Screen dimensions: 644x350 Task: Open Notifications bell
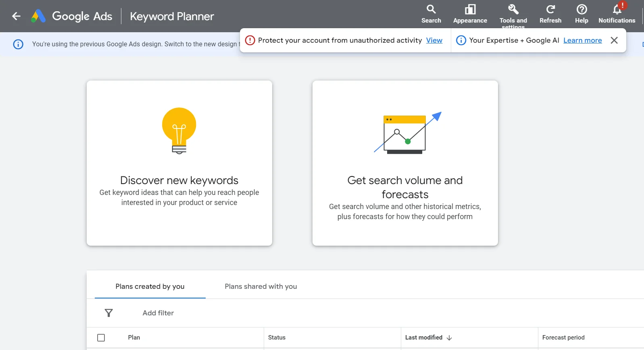[x=617, y=14]
